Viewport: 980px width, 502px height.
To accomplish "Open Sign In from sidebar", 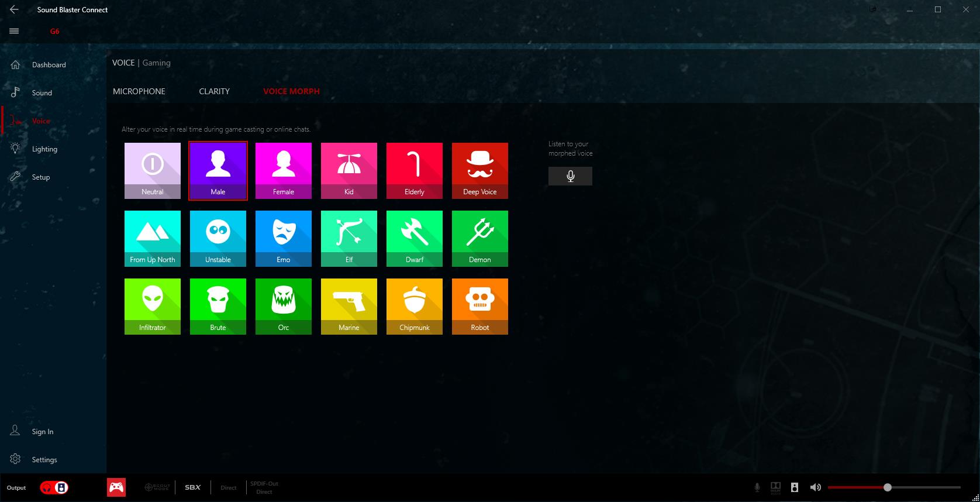I will coord(42,432).
